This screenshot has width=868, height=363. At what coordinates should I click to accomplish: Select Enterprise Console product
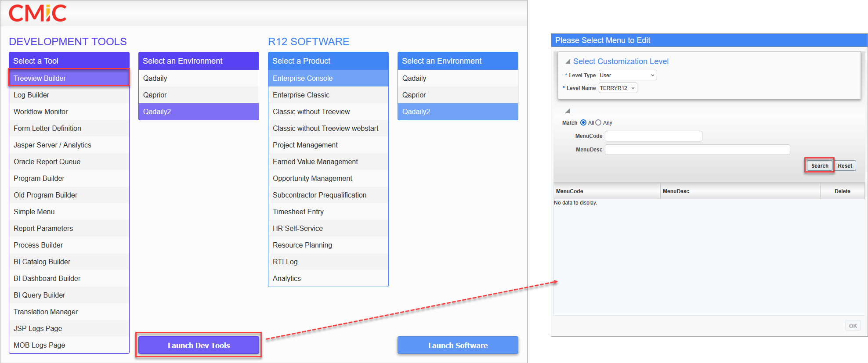point(328,78)
